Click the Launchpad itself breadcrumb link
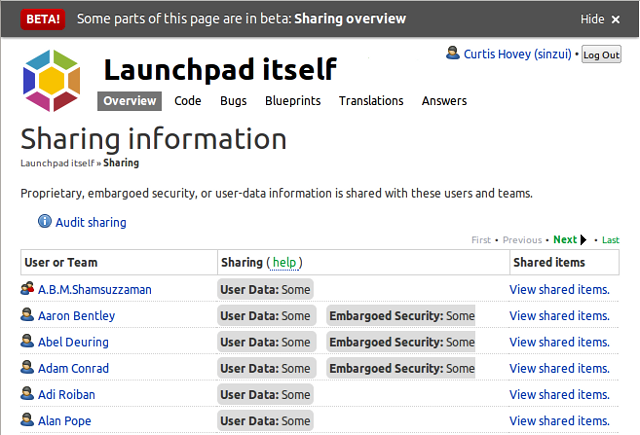640x435 pixels. pyautogui.click(x=57, y=163)
